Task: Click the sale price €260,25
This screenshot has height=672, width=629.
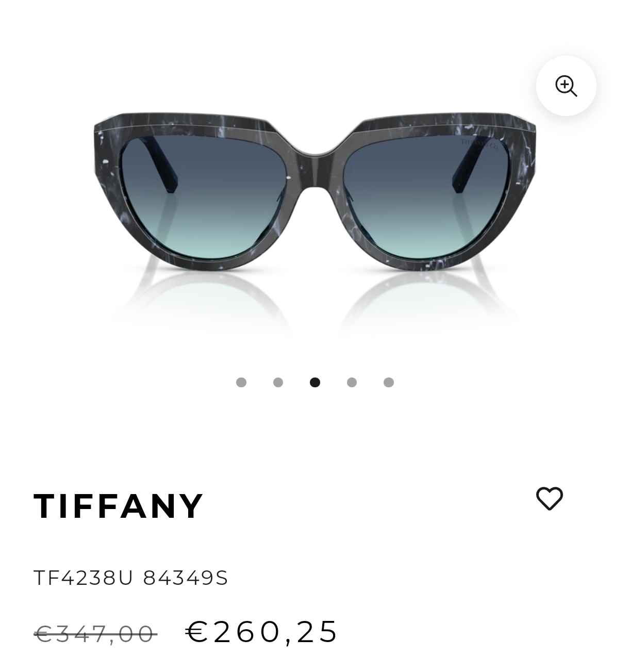Action: 262,631
